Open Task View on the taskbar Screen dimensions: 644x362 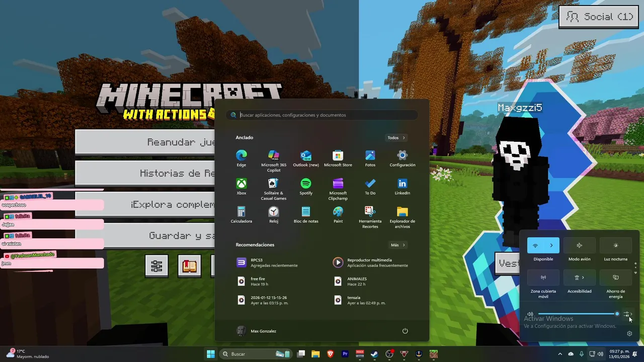pyautogui.click(x=301, y=354)
